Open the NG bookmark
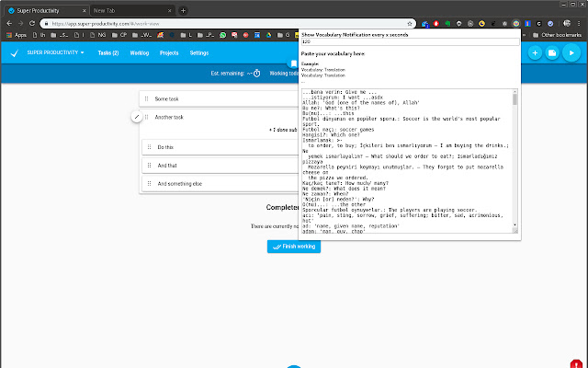Image resolution: width=588 pixels, height=368 pixels. click(x=98, y=35)
